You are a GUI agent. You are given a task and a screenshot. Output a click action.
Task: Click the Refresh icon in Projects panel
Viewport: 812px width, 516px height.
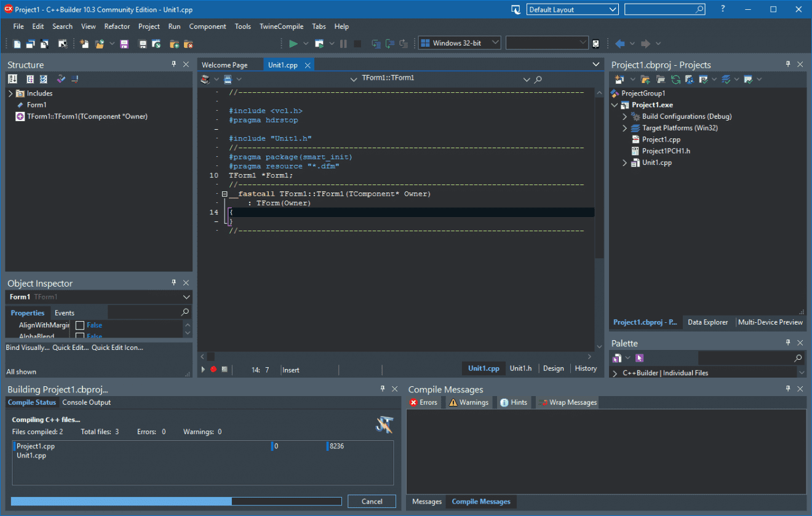tap(675, 79)
